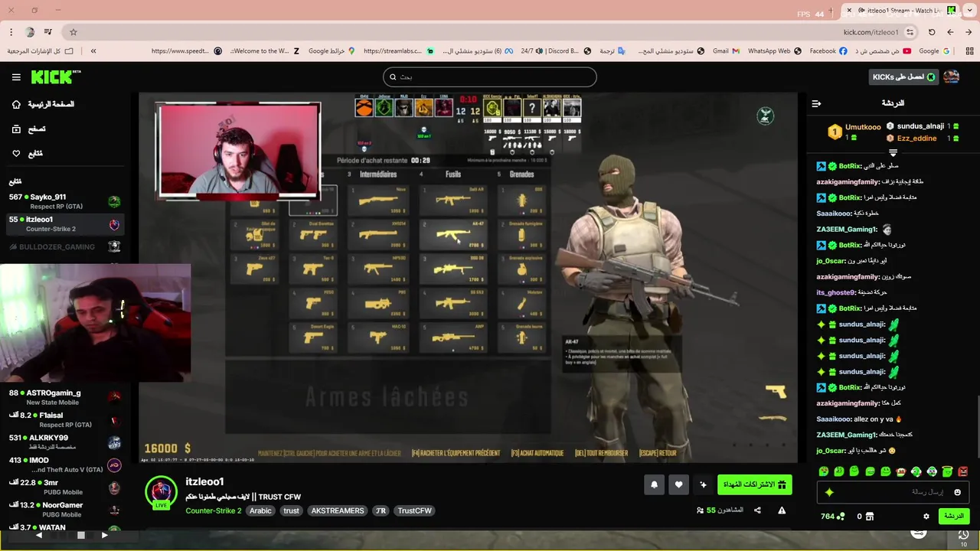Expand the top gifters leaderboard chevron
Image resolution: width=980 pixels, height=551 pixels.
pos(893,153)
